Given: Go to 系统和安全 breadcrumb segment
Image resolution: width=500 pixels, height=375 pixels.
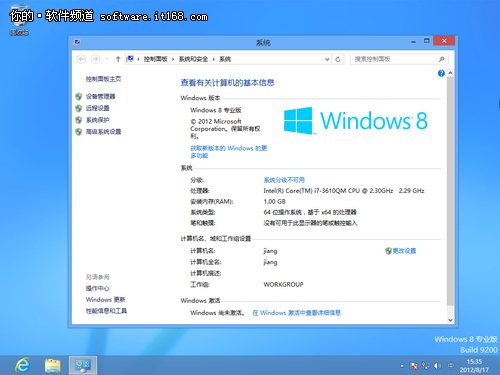Looking at the screenshot, I should pos(193,59).
